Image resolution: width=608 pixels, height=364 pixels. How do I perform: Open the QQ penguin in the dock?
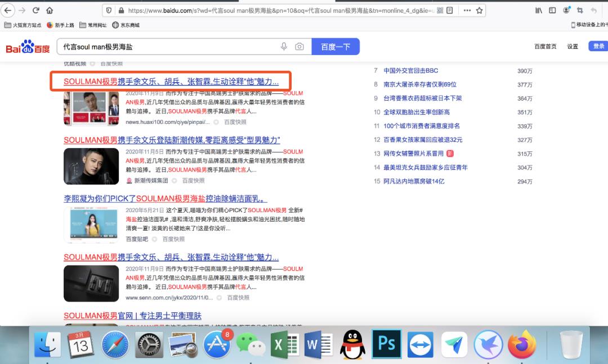point(354,343)
